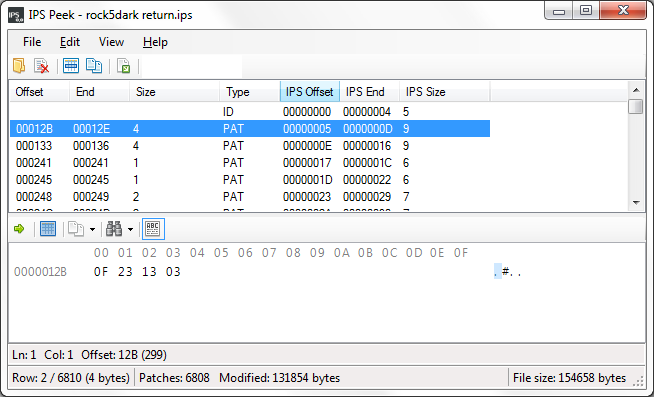Image resolution: width=654 pixels, height=397 pixels.
Task: Sort by the IPS Offset column header
Action: [x=309, y=92]
